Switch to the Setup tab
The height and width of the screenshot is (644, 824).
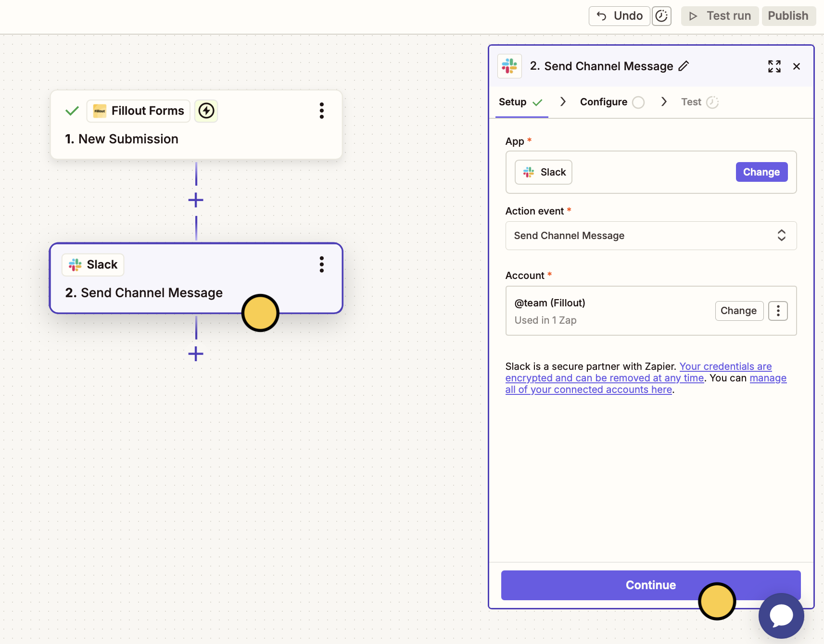point(521,102)
